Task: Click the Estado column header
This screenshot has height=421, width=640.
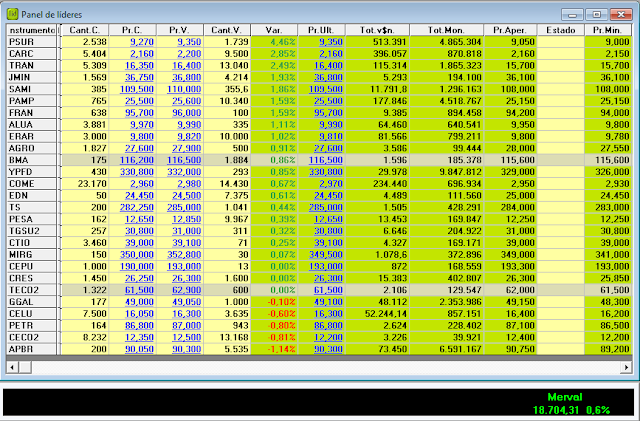Action: tap(561, 30)
